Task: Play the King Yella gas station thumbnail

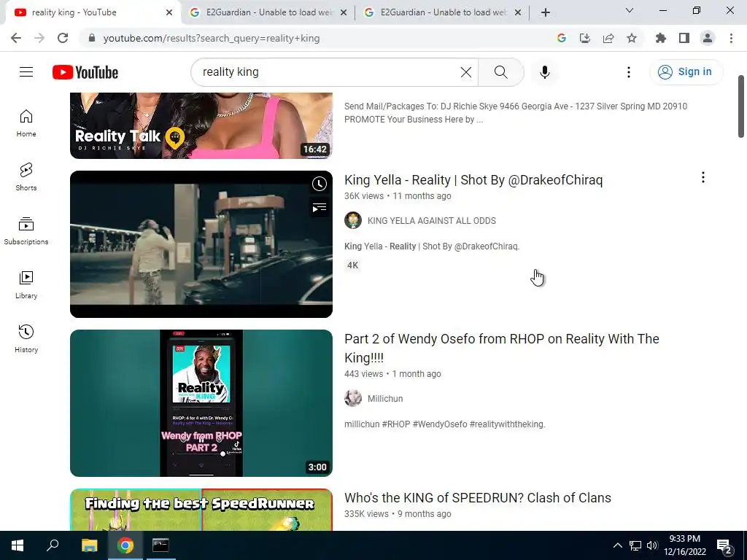Action: [201, 244]
